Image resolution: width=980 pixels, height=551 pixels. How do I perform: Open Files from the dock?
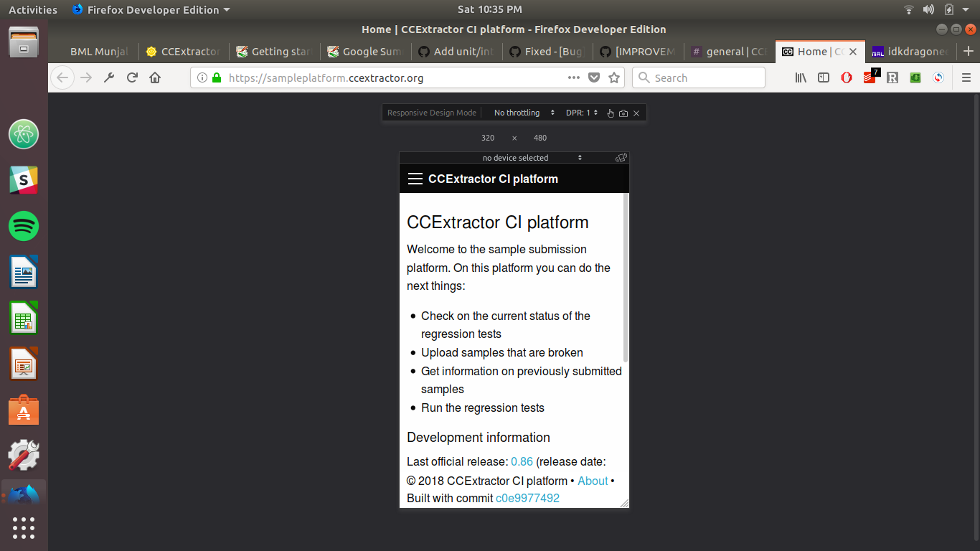pyautogui.click(x=24, y=43)
